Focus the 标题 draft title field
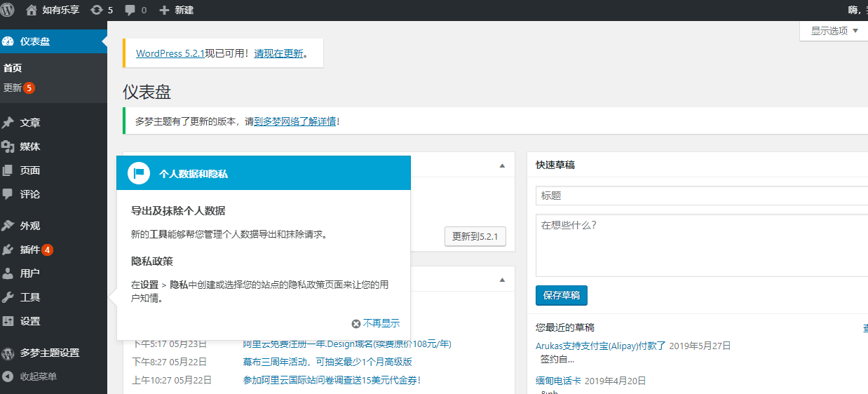Screen dimensions: 868x394 [701, 196]
